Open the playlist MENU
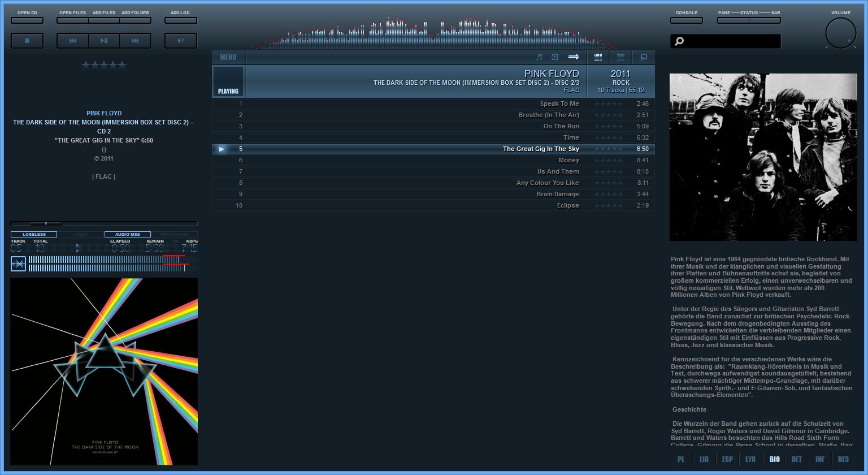The image size is (868, 475). click(228, 57)
